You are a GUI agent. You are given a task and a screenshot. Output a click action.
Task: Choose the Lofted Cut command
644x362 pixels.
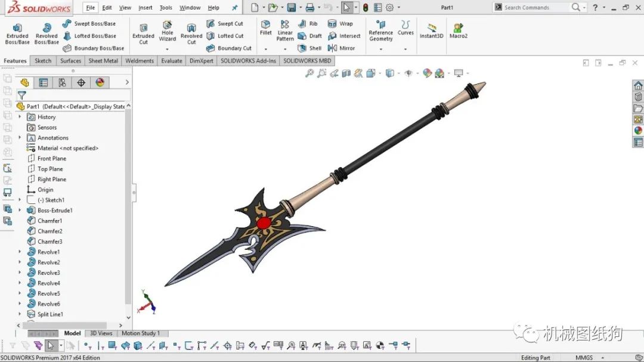[225, 36]
